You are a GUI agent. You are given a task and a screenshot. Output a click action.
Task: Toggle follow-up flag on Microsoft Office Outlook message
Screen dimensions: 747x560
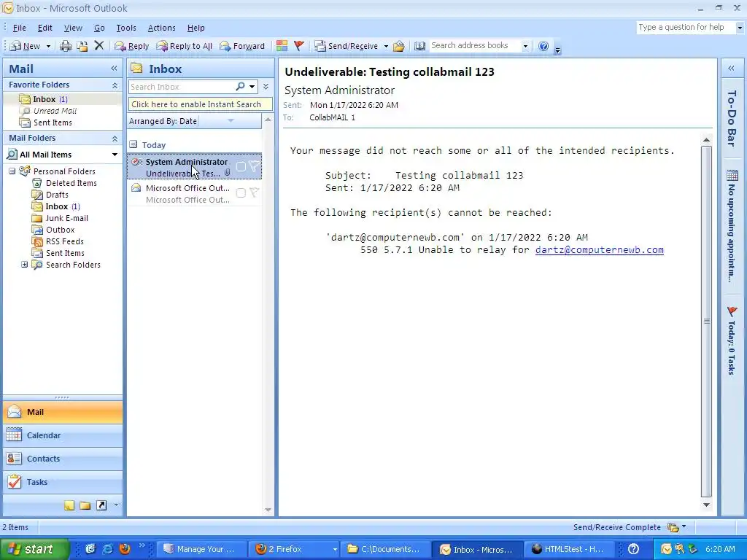tap(255, 192)
